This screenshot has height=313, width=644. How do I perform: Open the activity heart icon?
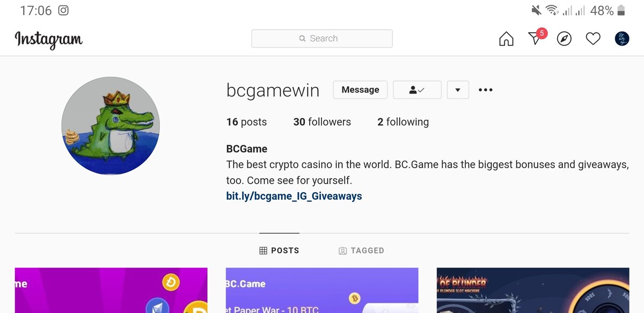point(593,39)
